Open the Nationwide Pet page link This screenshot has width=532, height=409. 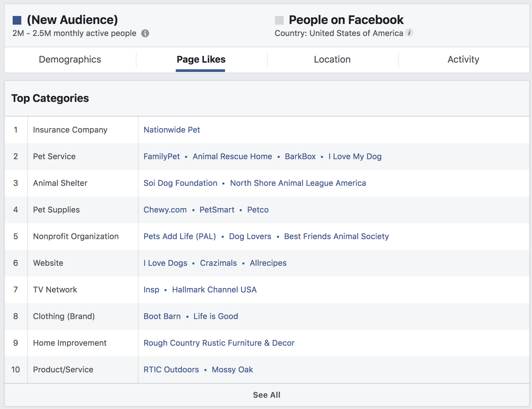coord(172,130)
